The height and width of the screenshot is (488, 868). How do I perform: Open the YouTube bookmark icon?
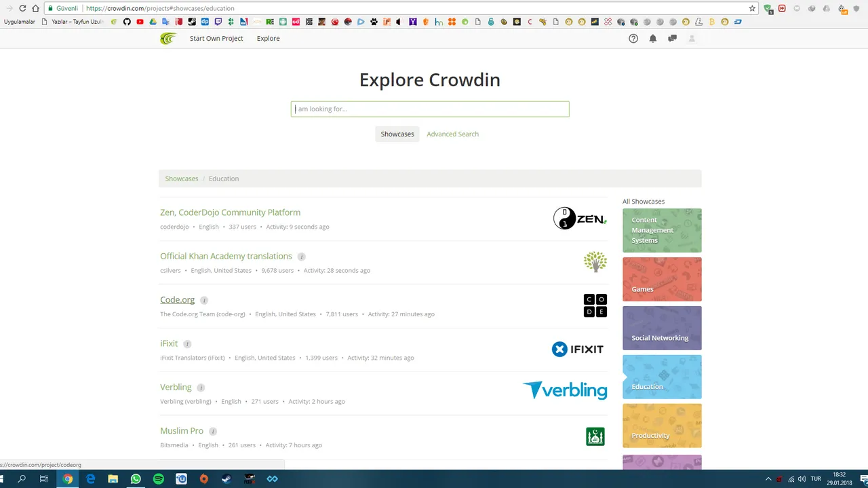tap(140, 22)
